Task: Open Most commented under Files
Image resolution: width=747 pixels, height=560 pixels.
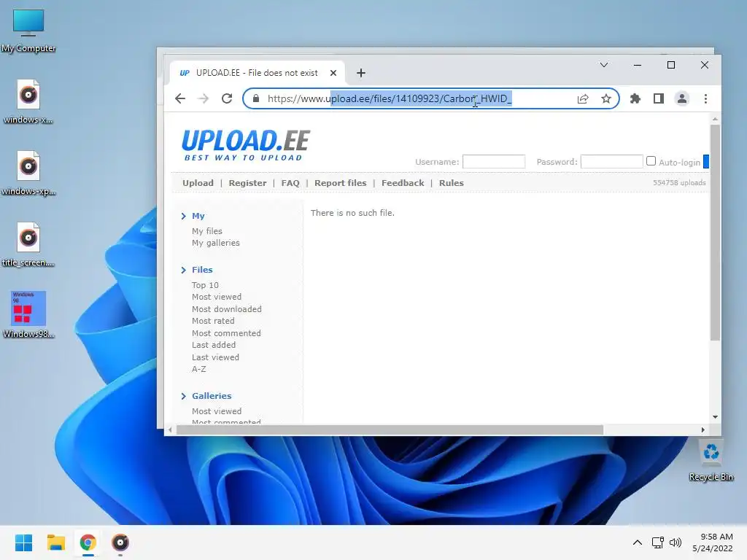Action: coord(226,333)
